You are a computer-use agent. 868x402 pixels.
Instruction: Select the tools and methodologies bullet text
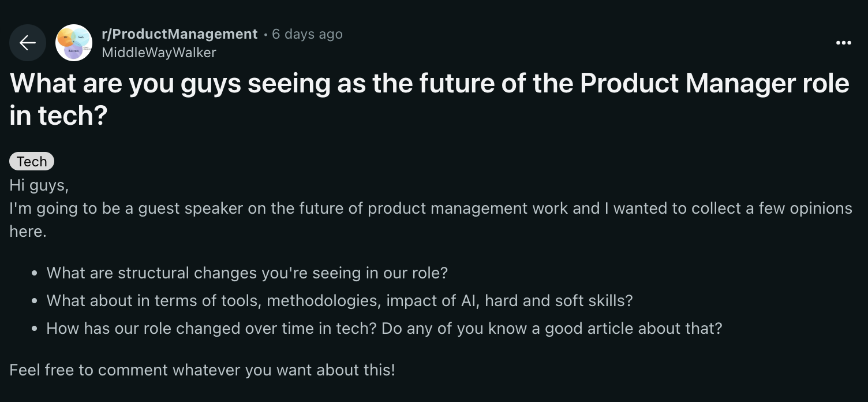339,300
